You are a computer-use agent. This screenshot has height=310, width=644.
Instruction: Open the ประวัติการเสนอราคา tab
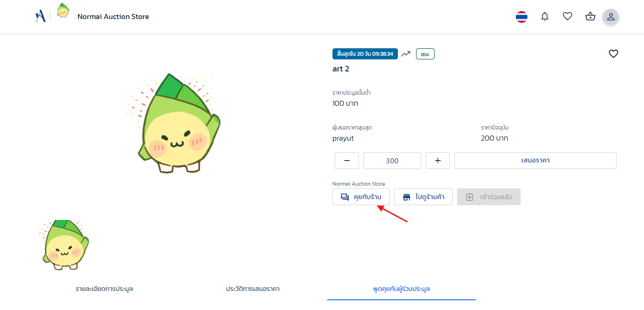[252, 289]
